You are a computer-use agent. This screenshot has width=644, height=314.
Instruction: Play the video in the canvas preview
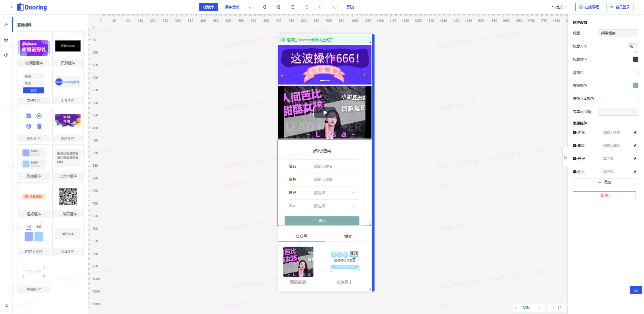[325, 112]
